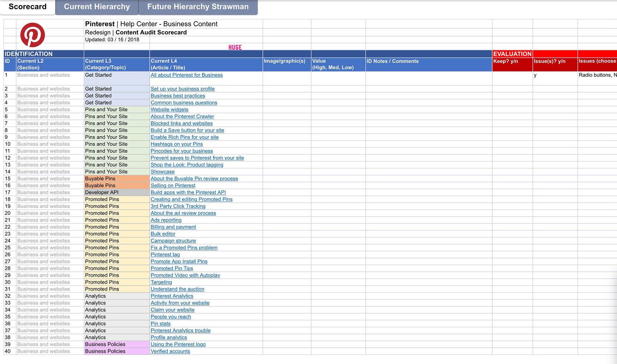This screenshot has width=617, height=364.
Task: Click 'Promote App Install Pins' link
Action: tap(179, 261)
